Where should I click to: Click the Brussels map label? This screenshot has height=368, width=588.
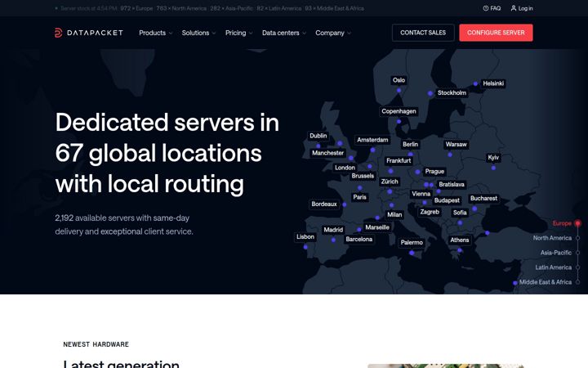[363, 176]
